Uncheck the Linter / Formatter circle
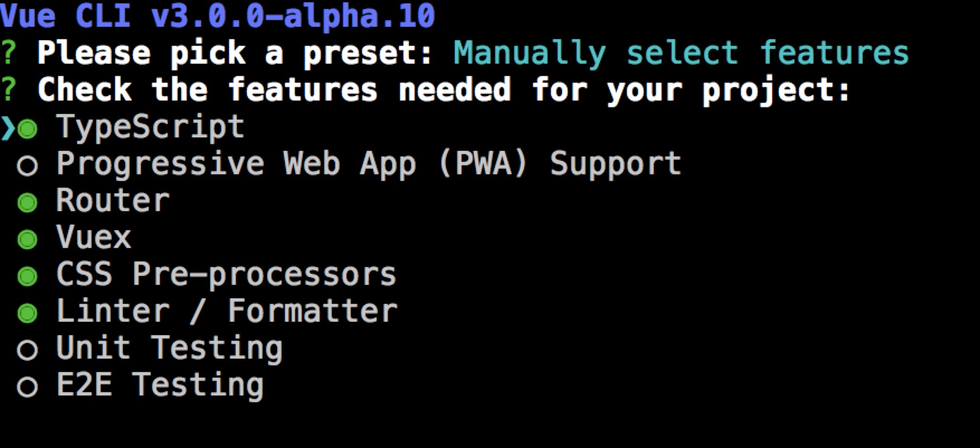Screen dimensions: 980x448 click(x=27, y=313)
